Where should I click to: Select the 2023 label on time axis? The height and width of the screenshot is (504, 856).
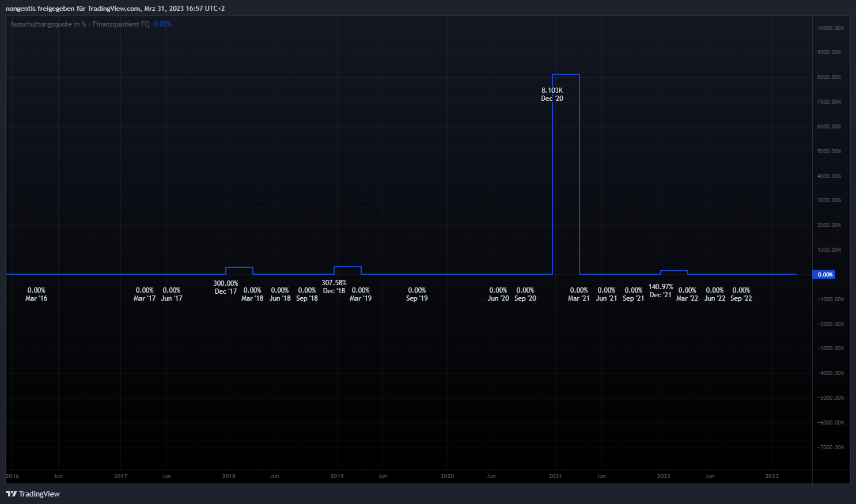(771, 476)
